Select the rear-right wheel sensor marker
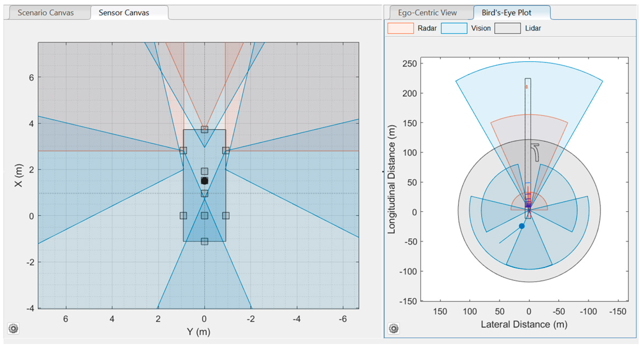Image resolution: width=644 pixels, height=348 pixels. point(226,216)
